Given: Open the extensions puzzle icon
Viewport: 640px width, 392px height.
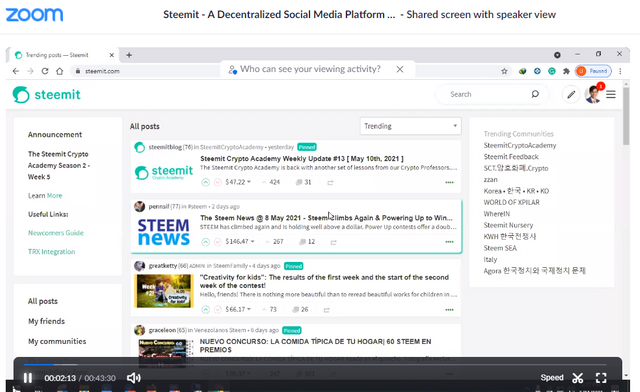Looking at the screenshot, I should point(566,71).
